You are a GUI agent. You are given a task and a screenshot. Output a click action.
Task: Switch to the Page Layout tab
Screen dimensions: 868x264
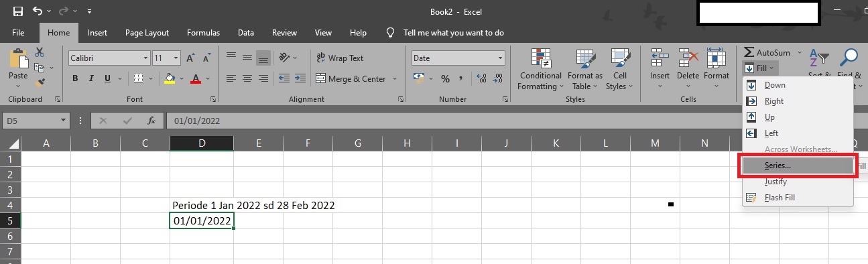(x=147, y=32)
